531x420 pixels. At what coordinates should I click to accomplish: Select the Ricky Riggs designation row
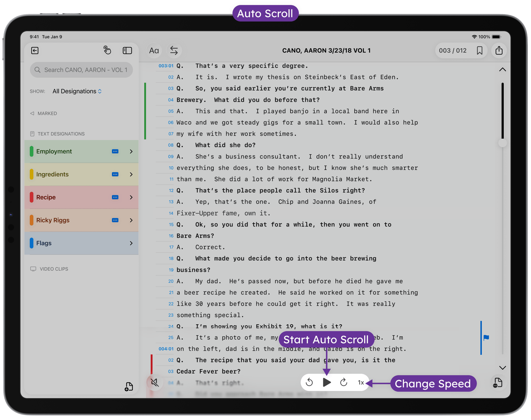(81, 220)
